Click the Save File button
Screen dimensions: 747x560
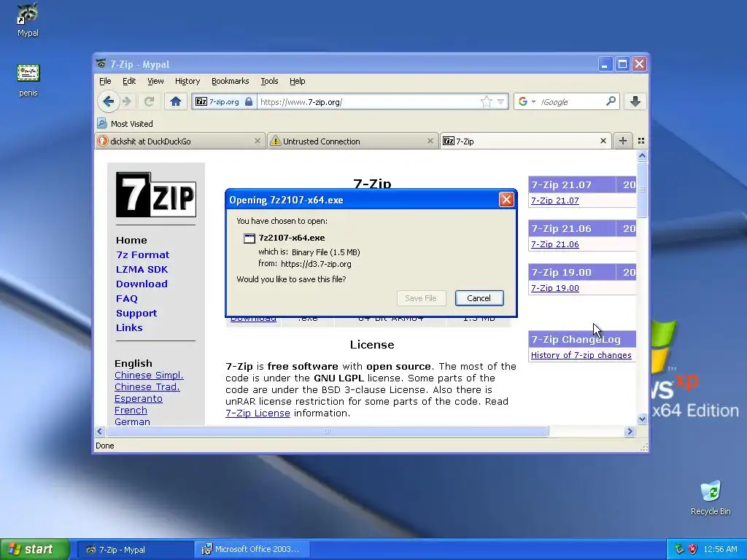pyautogui.click(x=421, y=298)
